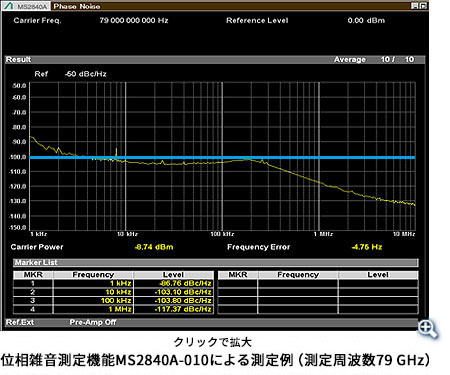Click the maximize button in title bar
Screen dimensions: 450x375
click(423, 6)
